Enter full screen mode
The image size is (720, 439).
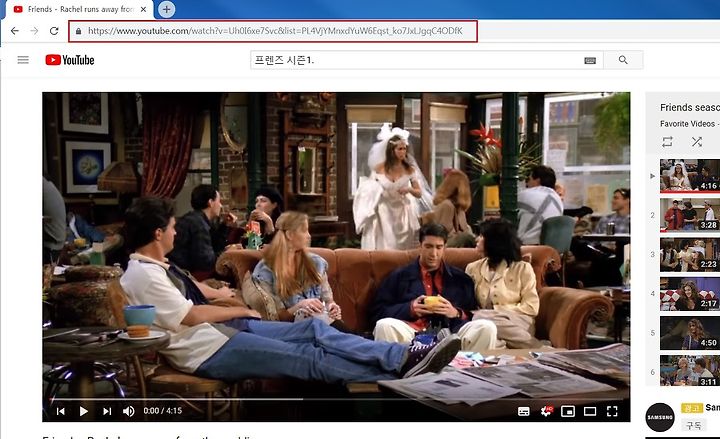[x=612, y=411]
